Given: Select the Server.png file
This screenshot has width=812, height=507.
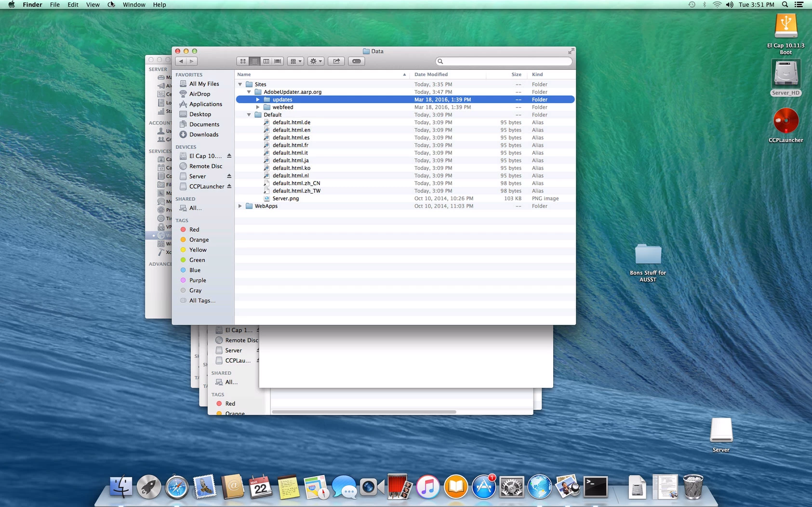Looking at the screenshot, I should [405, 198].
